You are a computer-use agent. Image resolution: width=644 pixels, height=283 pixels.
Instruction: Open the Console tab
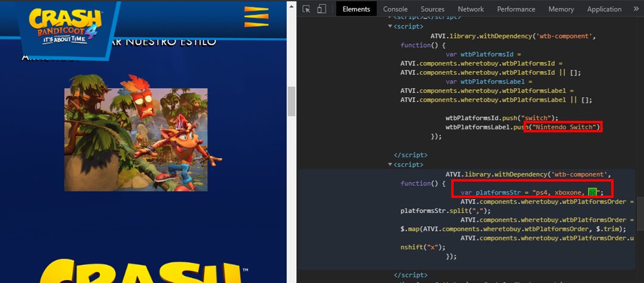[395, 9]
